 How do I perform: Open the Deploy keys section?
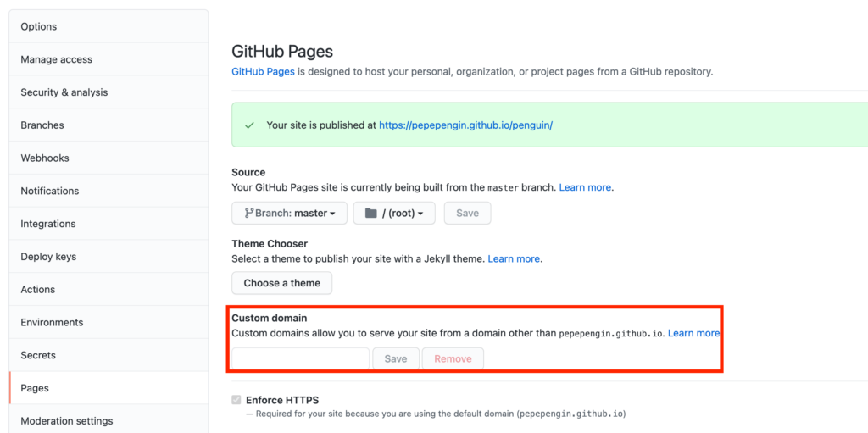(108, 257)
